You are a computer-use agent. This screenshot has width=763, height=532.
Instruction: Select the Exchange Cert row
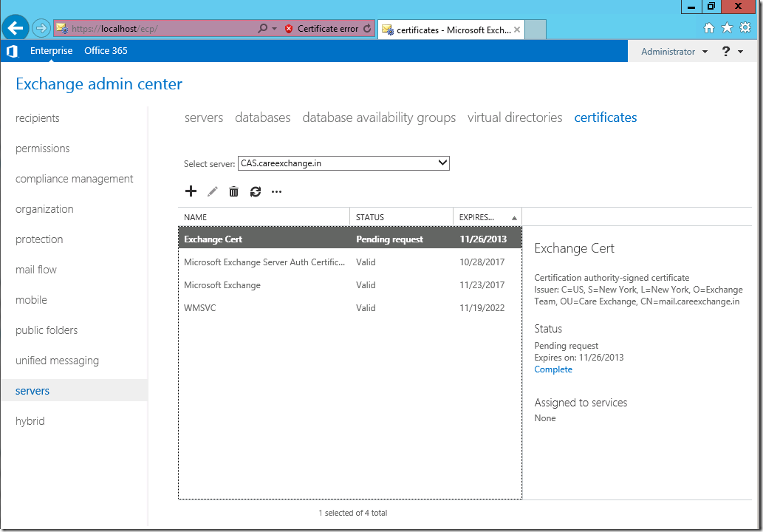pyautogui.click(x=350, y=239)
